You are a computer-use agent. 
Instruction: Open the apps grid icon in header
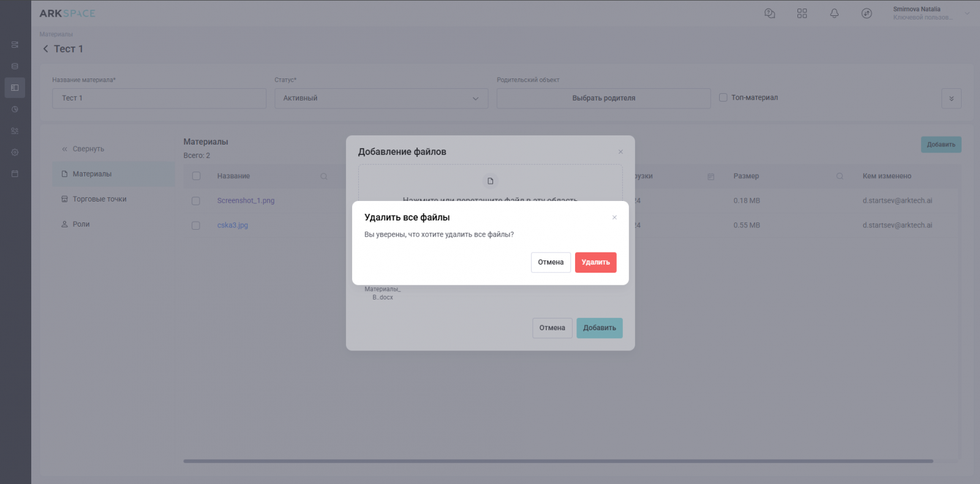click(802, 13)
